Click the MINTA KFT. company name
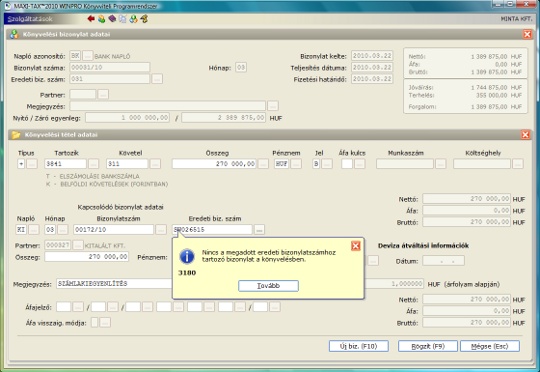This screenshot has width=540, height=372. coord(516,19)
